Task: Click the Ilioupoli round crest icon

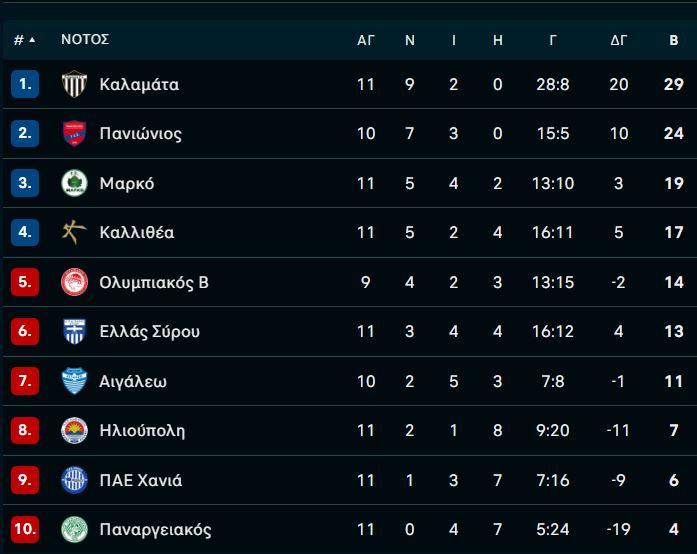Action: [74, 430]
